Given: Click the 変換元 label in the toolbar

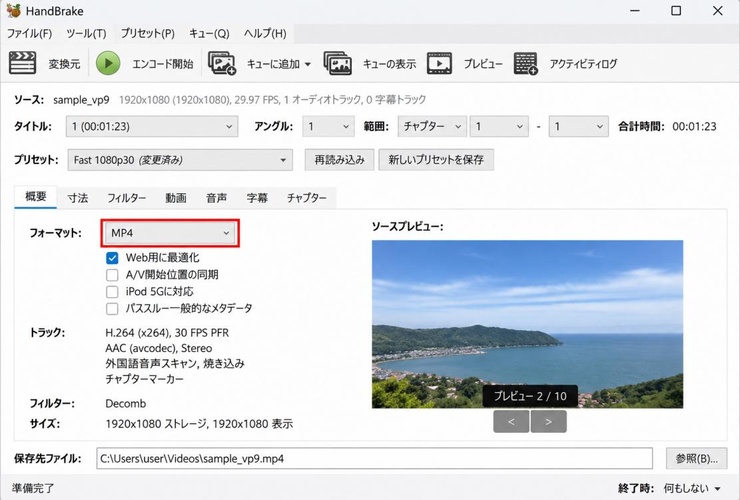Looking at the screenshot, I should [x=64, y=64].
